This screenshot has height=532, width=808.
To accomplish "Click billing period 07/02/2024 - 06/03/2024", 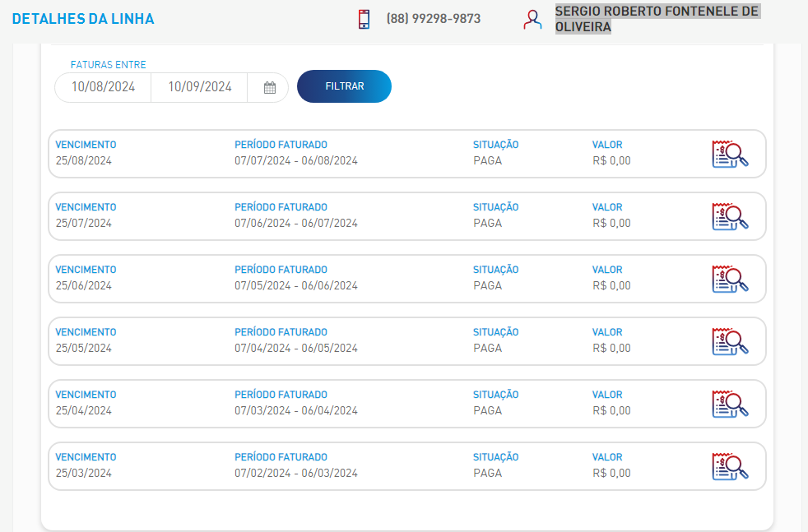I will click(x=296, y=473).
